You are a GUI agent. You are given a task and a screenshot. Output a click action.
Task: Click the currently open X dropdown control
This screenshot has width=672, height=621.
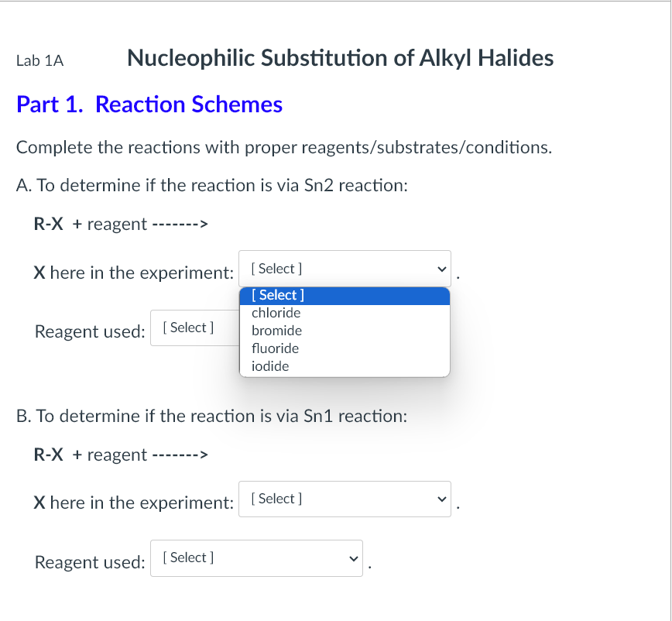pyautogui.click(x=345, y=269)
